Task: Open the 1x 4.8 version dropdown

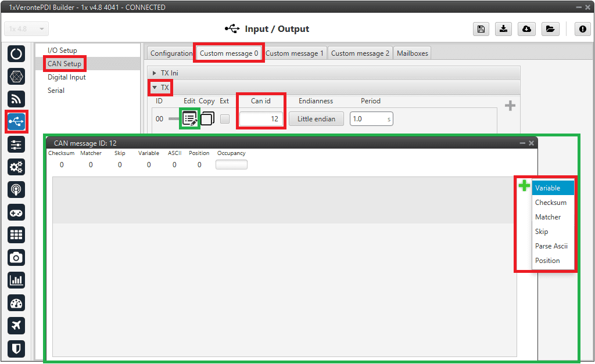Action: tap(27, 29)
